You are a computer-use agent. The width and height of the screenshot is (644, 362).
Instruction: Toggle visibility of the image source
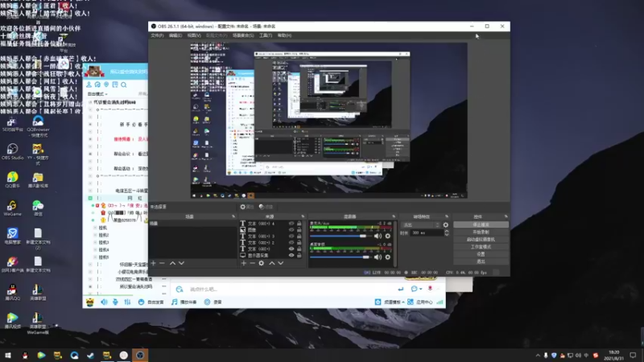pyautogui.click(x=291, y=230)
